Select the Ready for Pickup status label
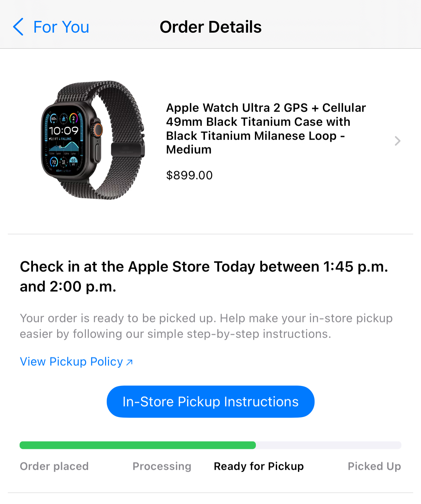 (259, 466)
